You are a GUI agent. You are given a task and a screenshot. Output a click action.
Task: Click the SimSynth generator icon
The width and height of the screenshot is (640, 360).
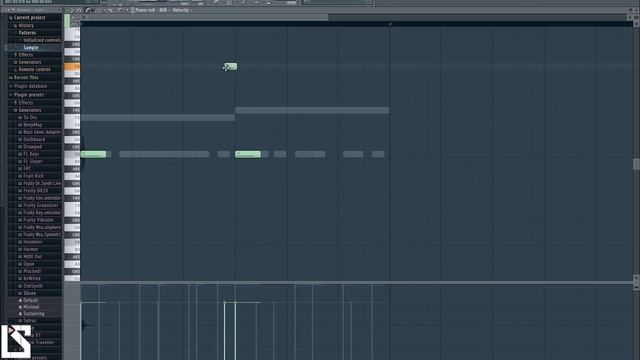20,286
